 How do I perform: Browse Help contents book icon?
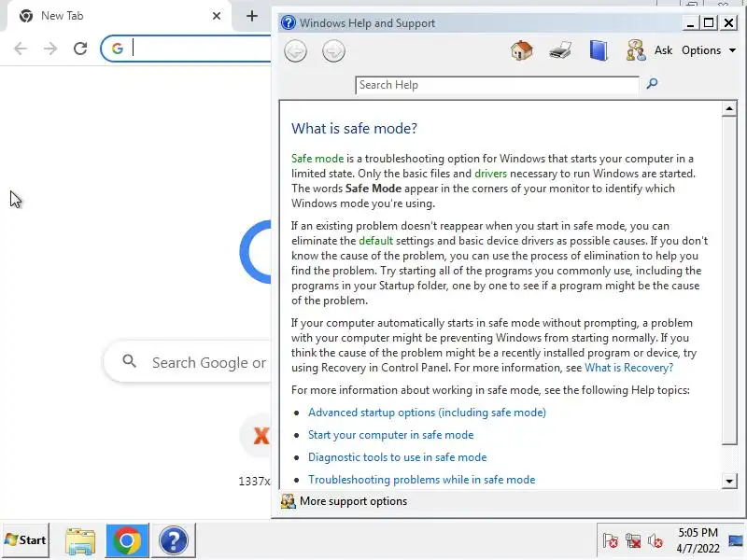tap(599, 50)
